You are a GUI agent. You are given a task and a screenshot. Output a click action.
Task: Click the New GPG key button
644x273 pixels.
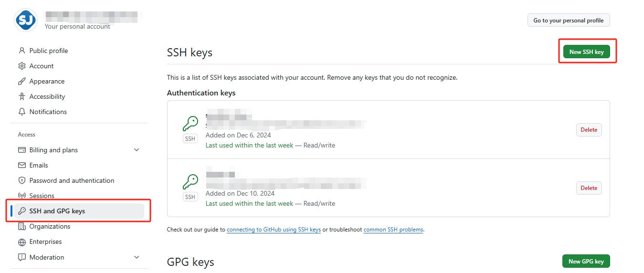coord(586,261)
